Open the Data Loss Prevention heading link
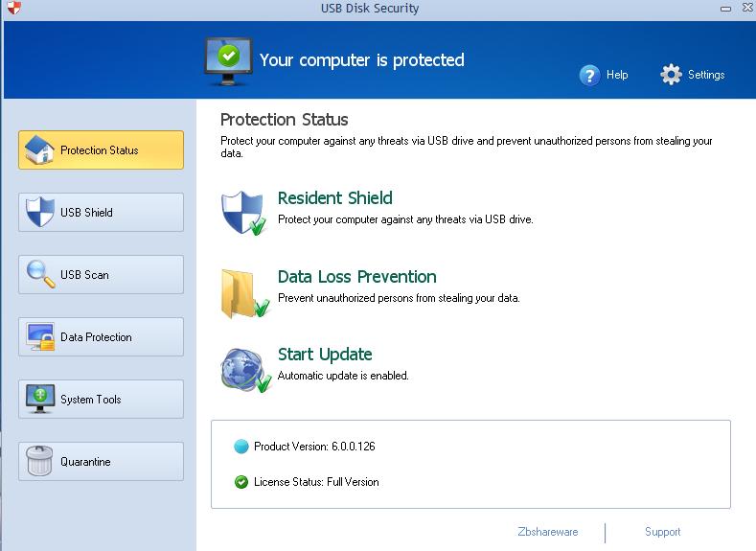The height and width of the screenshot is (551, 756). (x=357, y=277)
